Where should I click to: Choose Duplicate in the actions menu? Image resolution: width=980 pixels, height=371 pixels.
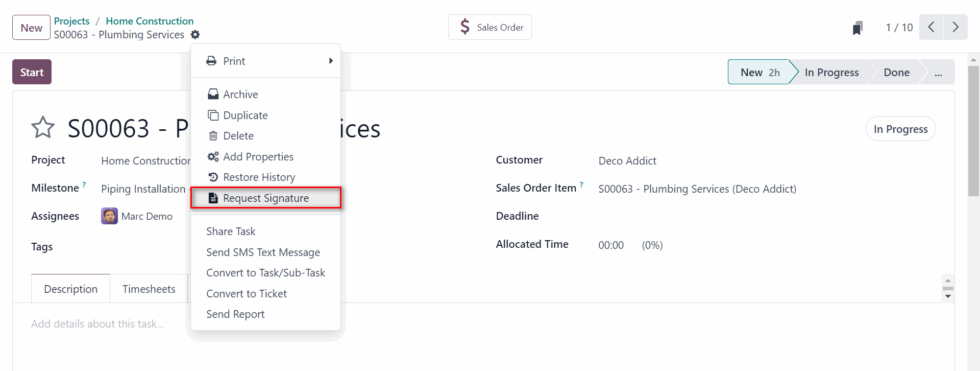245,115
